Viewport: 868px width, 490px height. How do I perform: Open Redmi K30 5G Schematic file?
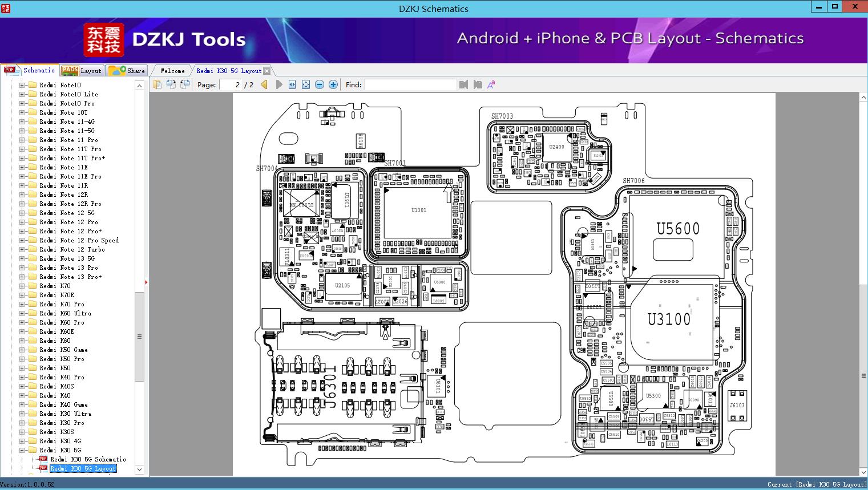click(x=88, y=459)
